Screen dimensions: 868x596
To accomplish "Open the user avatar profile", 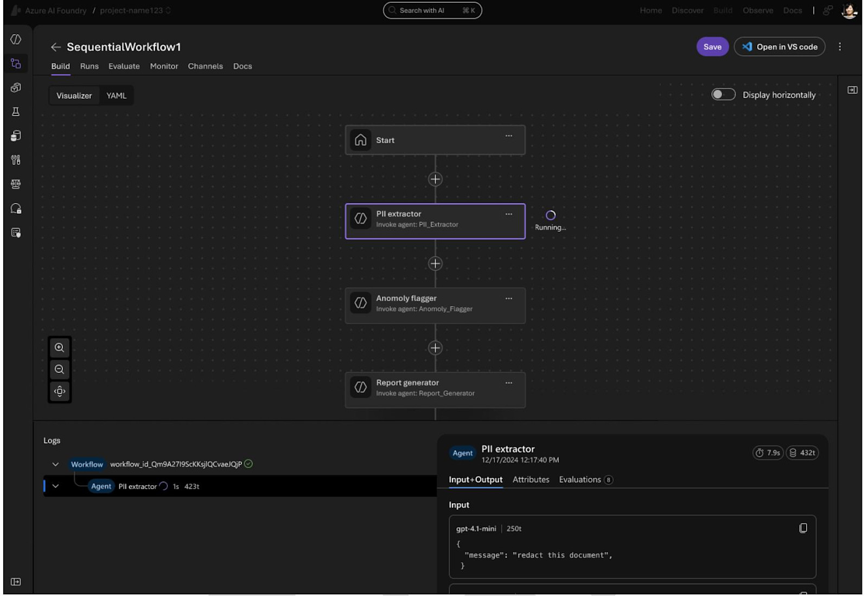I will 849,10.
